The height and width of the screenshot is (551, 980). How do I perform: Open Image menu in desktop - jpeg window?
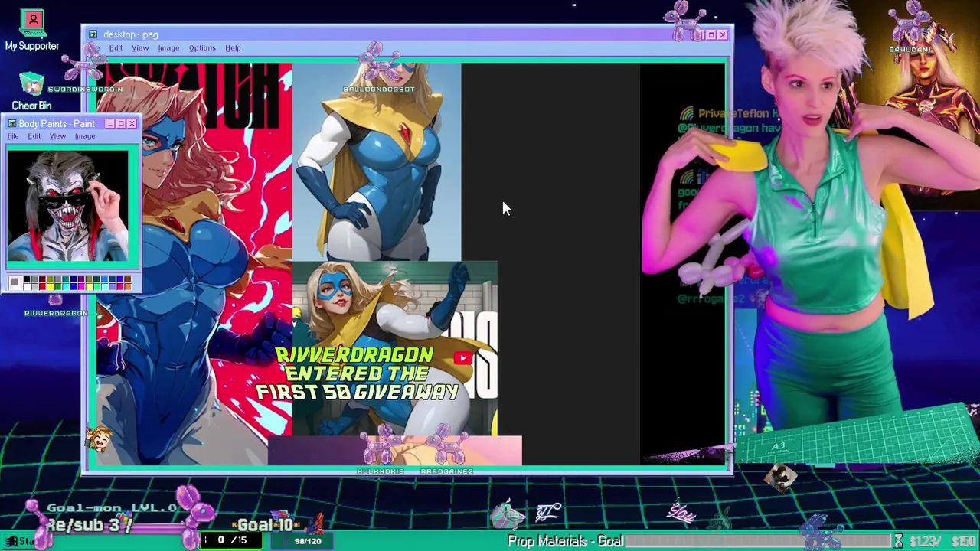tap(168, 48)
